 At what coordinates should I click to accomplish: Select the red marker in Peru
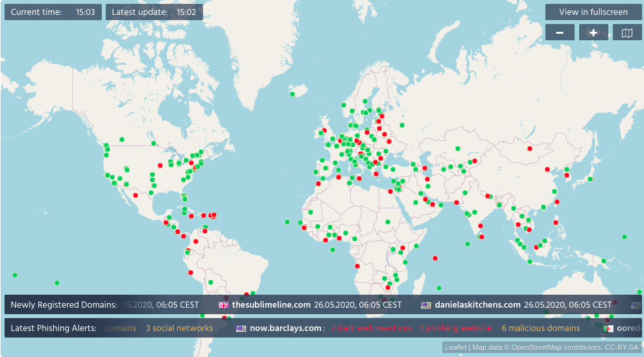tap(191, 273)
